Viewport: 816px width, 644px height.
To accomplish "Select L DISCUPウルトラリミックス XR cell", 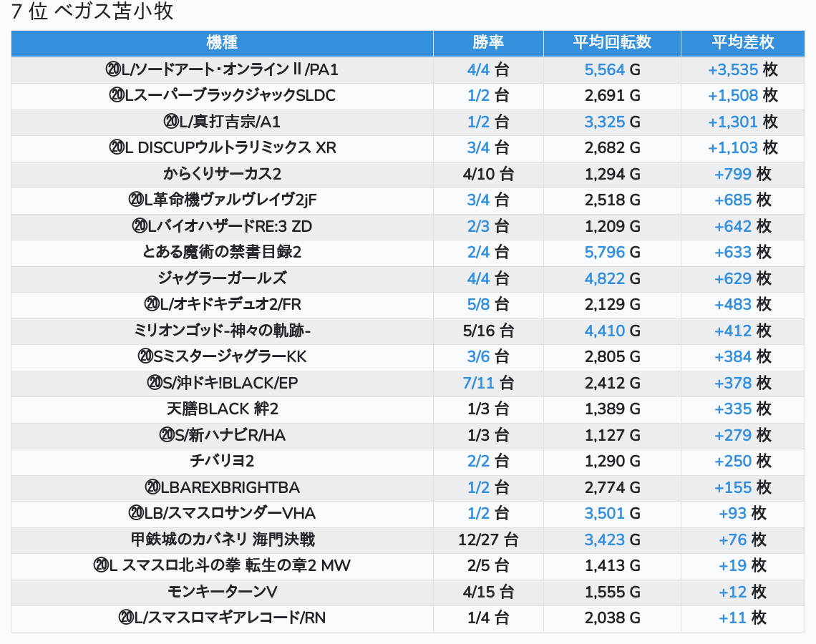I will click(222, 147).
